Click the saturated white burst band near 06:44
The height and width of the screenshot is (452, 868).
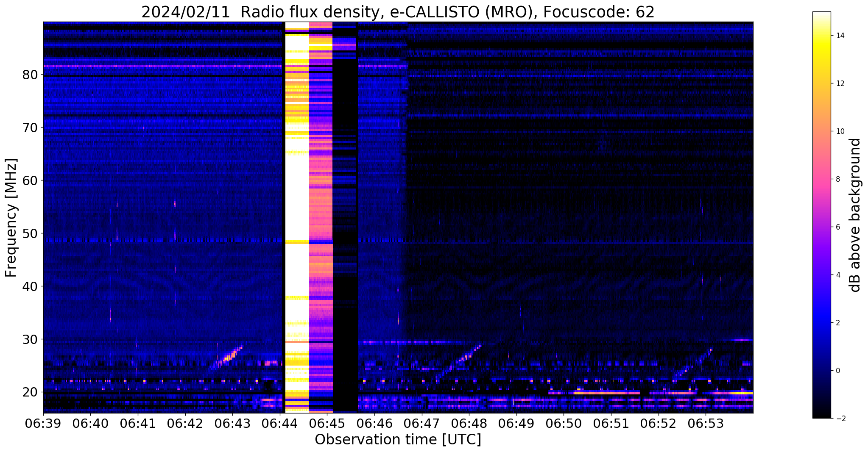pos(297,217)
